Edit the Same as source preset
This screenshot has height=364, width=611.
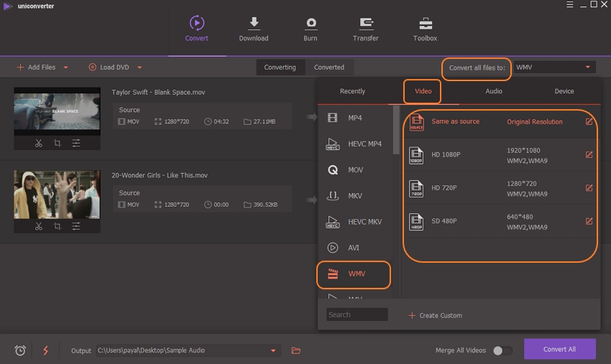[589, 121]
